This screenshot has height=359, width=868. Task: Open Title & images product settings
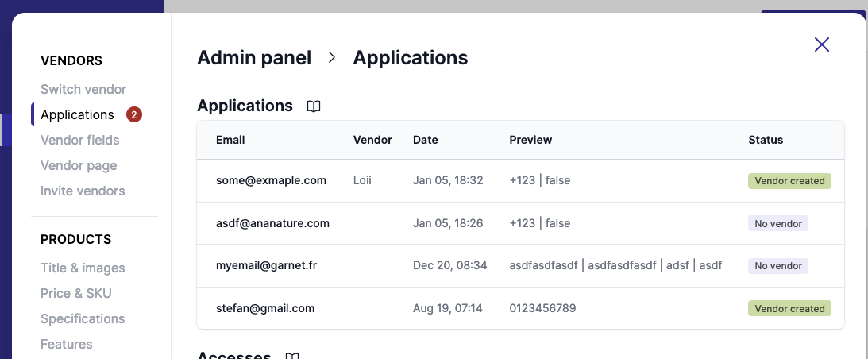pos(83,268)
